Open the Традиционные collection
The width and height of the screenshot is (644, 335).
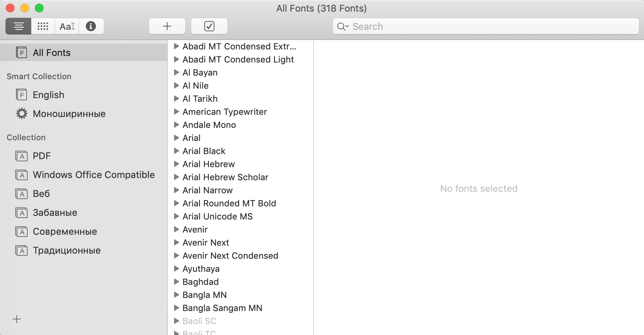84,250
